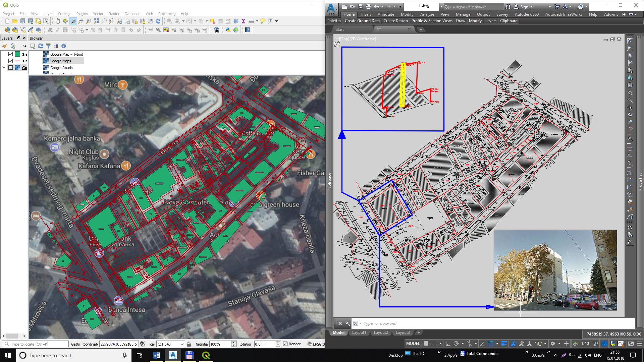Open Layer Styling panel brush icon
Screen dimensions: 644x362
[x=5, y=46]
